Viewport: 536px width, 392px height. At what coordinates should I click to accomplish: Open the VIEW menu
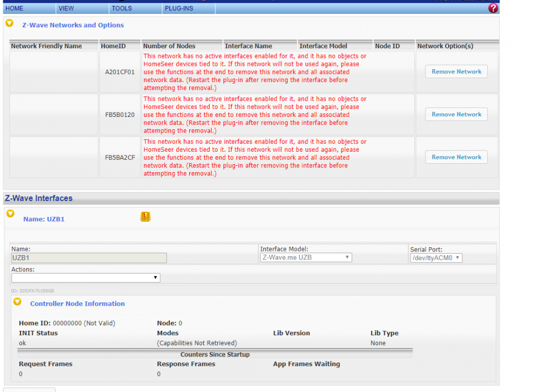click(66, 9)
